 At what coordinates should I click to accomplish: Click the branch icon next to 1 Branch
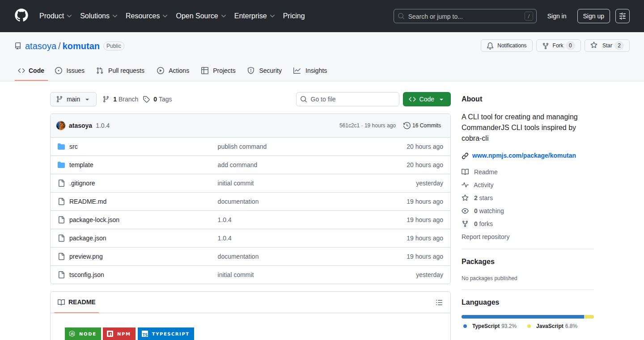(106, 99)
